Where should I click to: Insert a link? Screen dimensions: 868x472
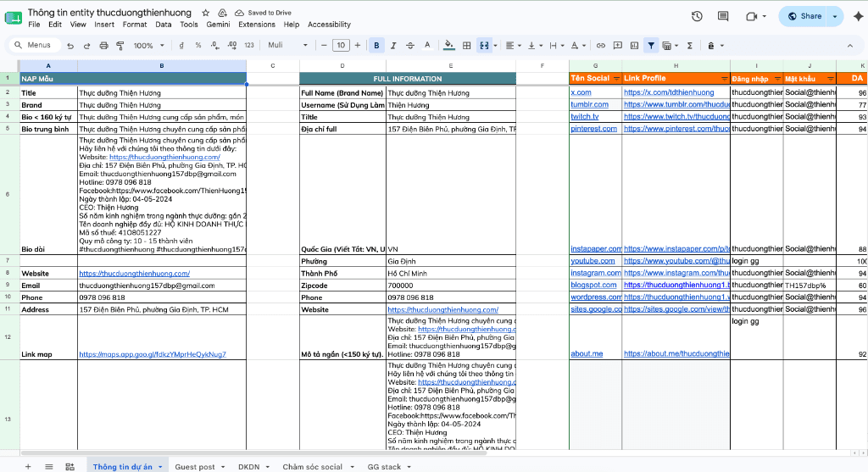601,46
